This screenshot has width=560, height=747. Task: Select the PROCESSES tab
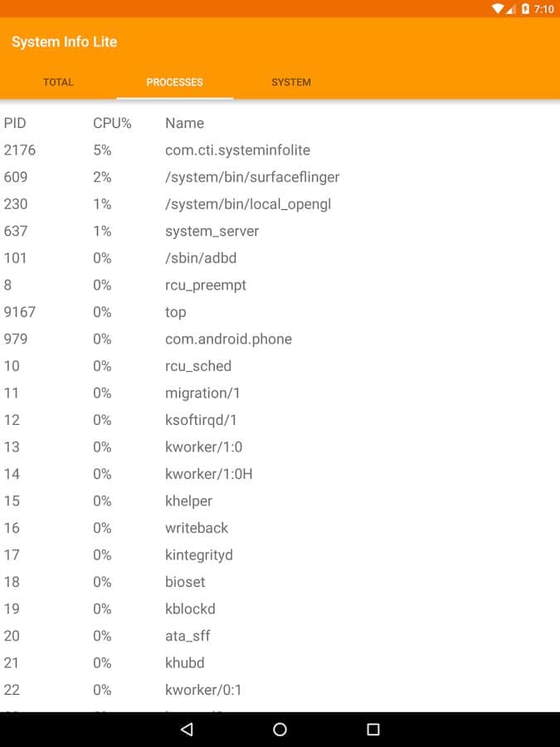click(x=174, y=82)
